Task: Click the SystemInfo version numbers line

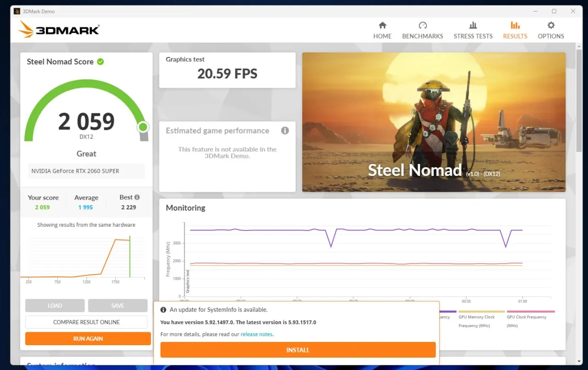Action: point(238,322)
